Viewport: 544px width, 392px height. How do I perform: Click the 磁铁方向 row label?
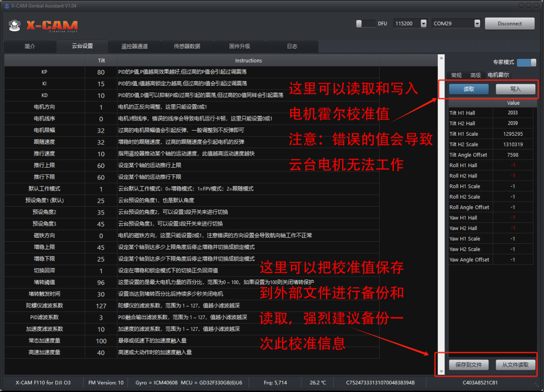point(44,236)
